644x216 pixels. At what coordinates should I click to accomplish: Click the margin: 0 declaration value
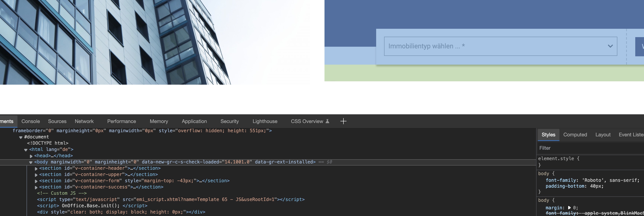(x=575, y=208)
